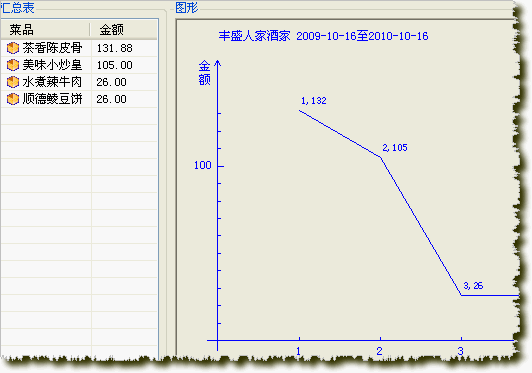
Task: Click the 图形 panel title
Action: pos(187,7)
